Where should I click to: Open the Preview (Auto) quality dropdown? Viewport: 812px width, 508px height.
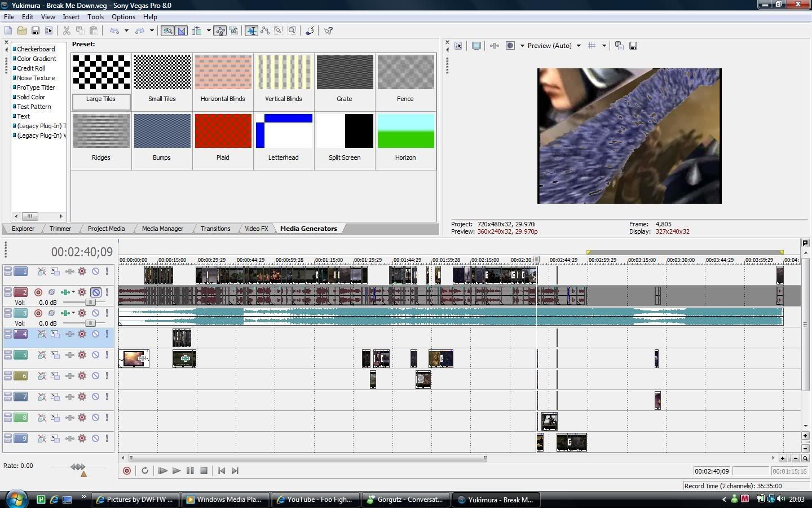pyautogui.click(x=579, y=46)
